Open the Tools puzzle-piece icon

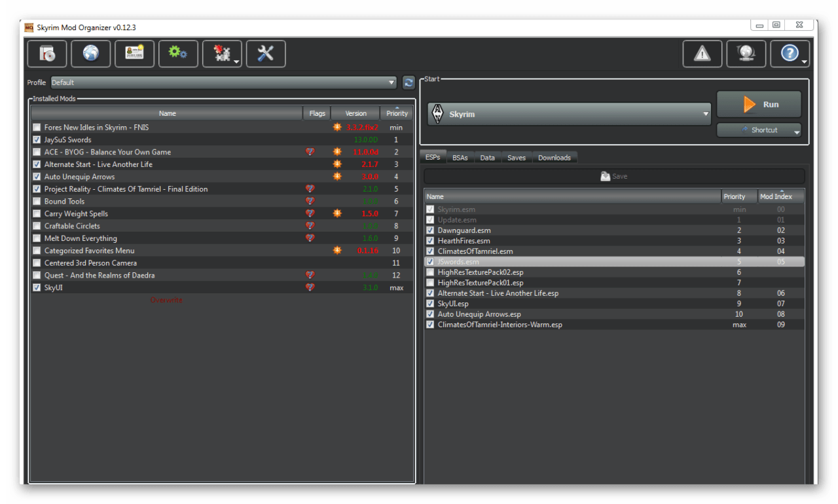pyautogui.click(x=222, y=54)
